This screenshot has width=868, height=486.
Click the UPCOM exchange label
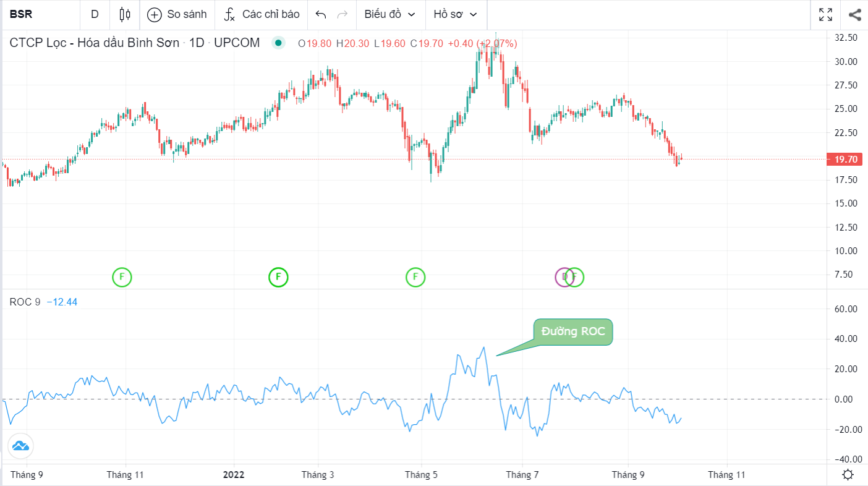[x=237, y=43]
